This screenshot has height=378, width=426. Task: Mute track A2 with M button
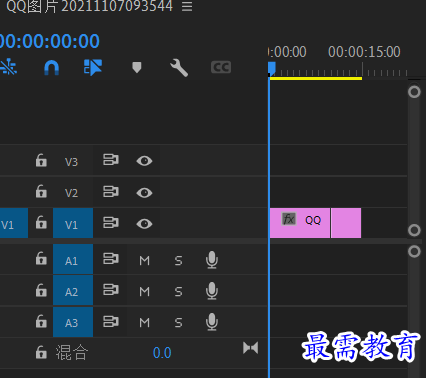144,292
